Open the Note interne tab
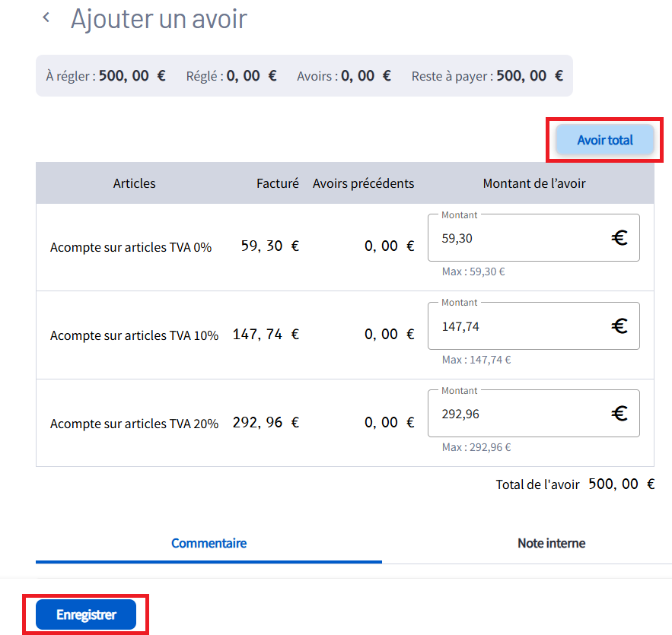The height and width of the screenshot is (635, 672). [551, 543]
